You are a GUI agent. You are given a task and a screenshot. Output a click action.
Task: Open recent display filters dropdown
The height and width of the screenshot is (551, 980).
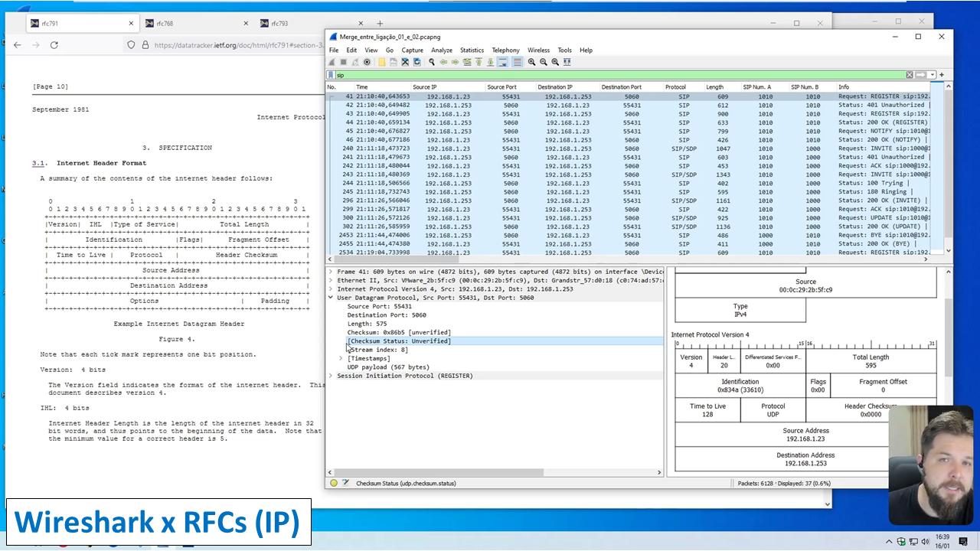point(933,75)
